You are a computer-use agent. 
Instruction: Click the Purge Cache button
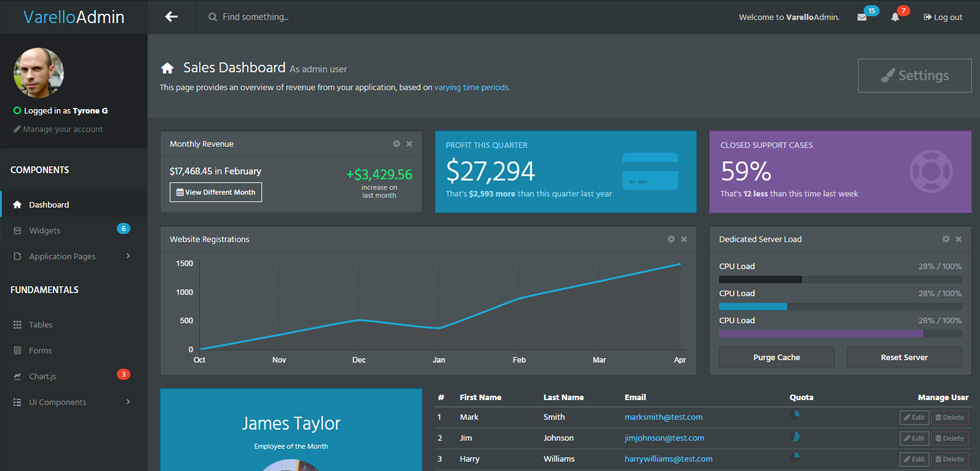(x=776, y=357)
